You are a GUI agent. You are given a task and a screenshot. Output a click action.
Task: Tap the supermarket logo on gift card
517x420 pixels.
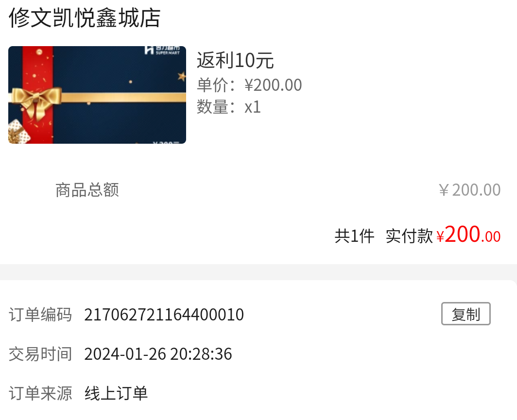(x=162, y=50)
